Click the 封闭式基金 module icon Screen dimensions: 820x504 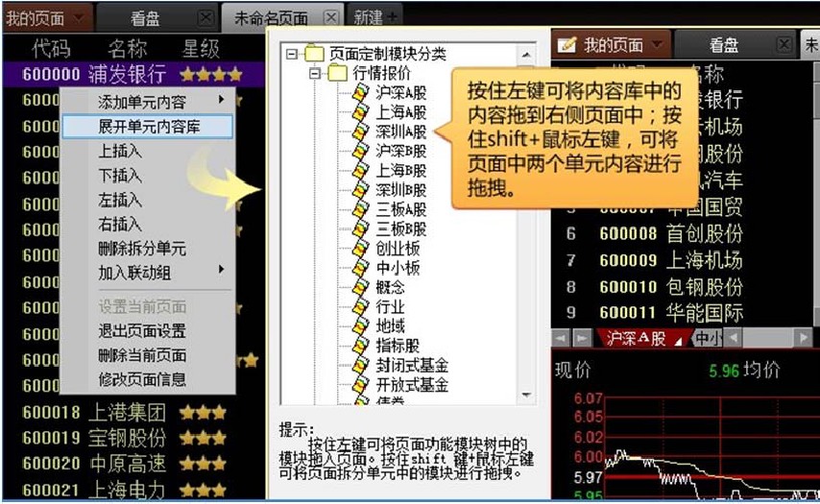click(360, 365)
